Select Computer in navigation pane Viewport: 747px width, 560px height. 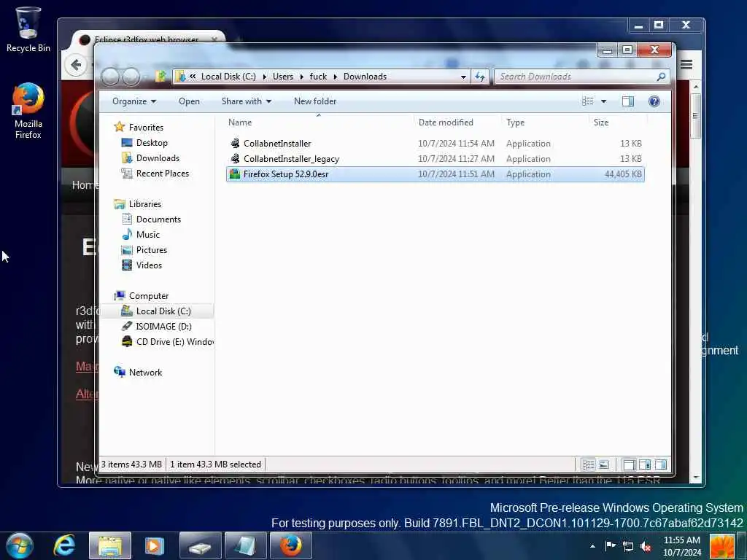coord(149,296)
